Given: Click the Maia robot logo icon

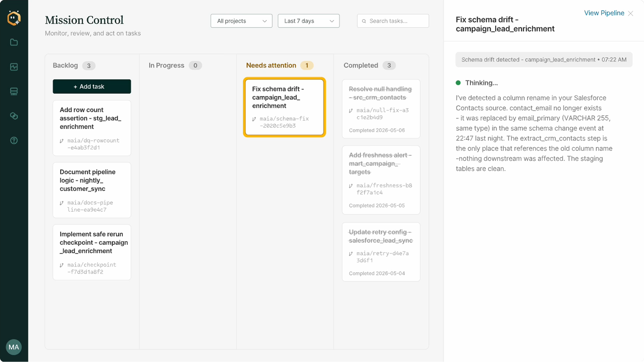Looking at the screenshot, I should point(14,17).
